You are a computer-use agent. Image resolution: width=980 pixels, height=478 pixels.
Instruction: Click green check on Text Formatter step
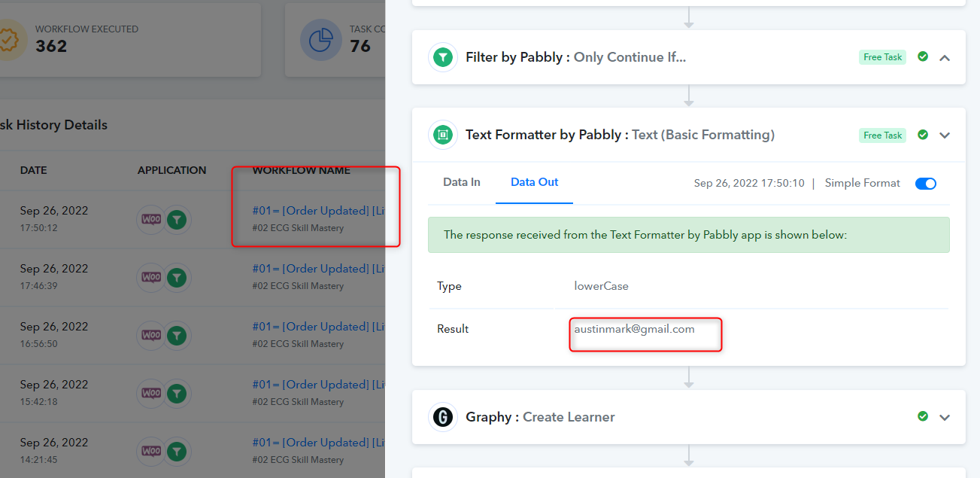click(x=923, y=135)
